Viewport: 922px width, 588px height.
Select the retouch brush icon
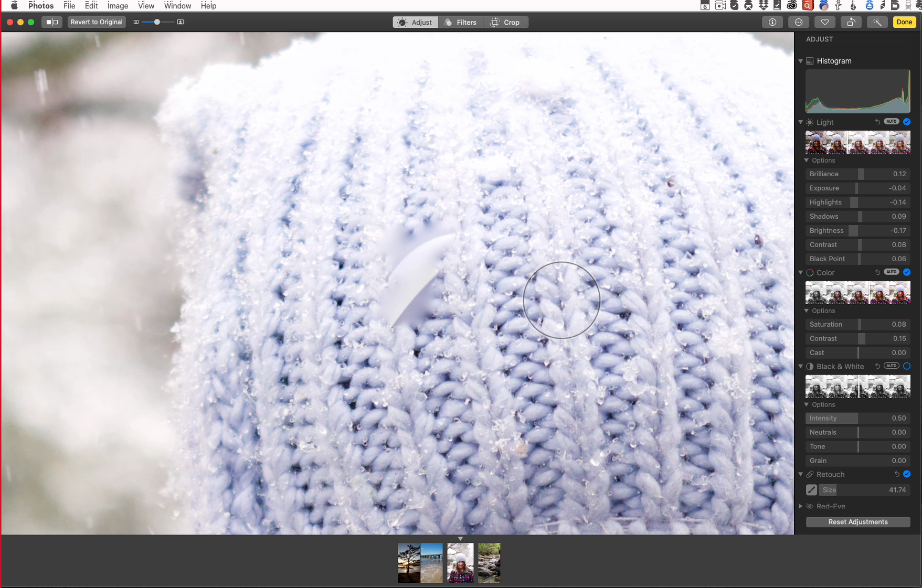[811, 490]
